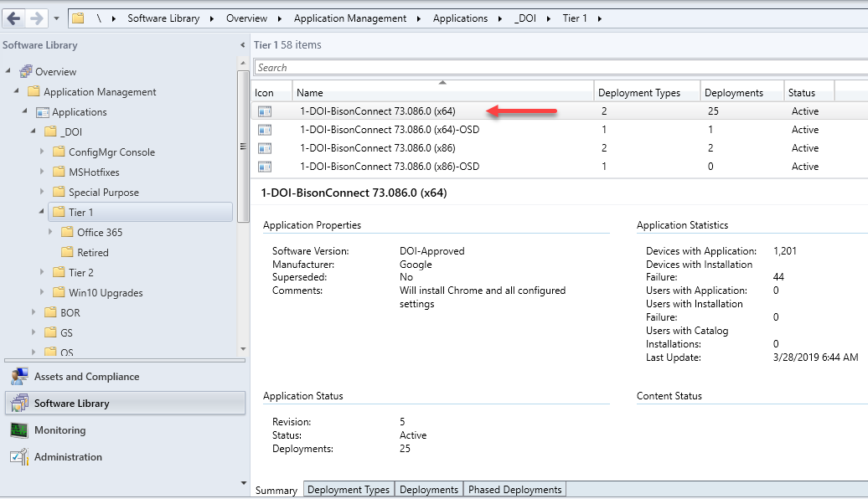This screenshot has width=868, height=499.
Task: Expand the MSHotfixes folder
Action: coord(42,172)
